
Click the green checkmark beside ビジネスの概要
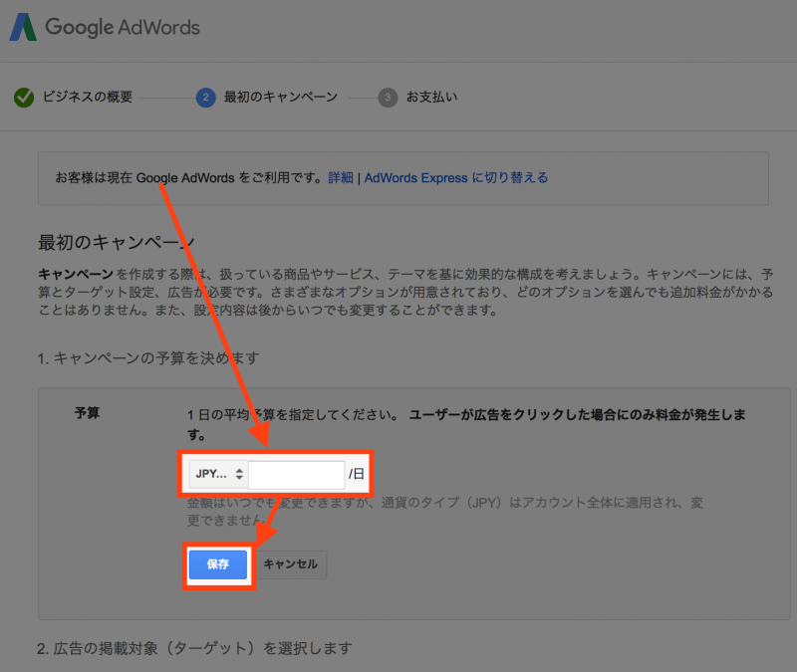[24, 98]
